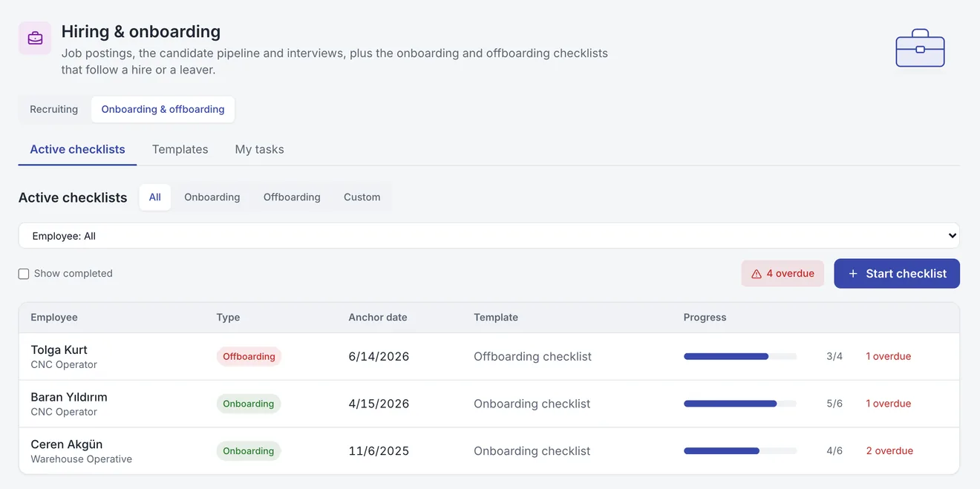Click the anchor date 6/14/2026
Viewport: 980px width, 489px height.
pos(379,357)
